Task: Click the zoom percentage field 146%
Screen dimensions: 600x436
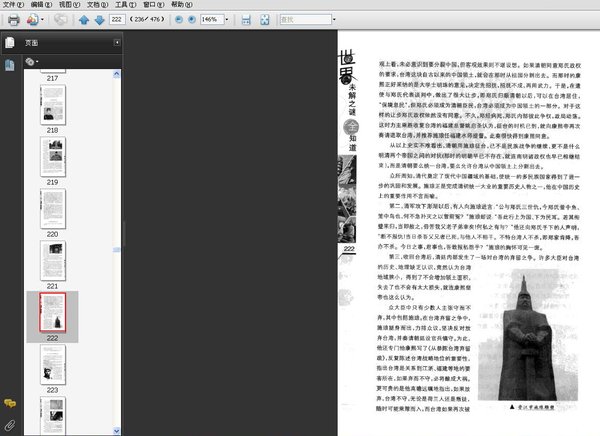Action: coord(212,19)
